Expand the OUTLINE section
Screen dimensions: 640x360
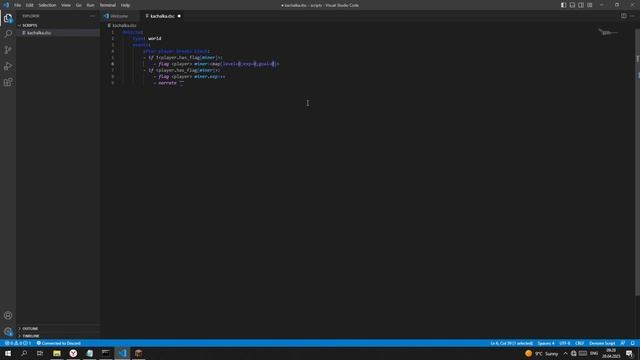click(58, 328)
